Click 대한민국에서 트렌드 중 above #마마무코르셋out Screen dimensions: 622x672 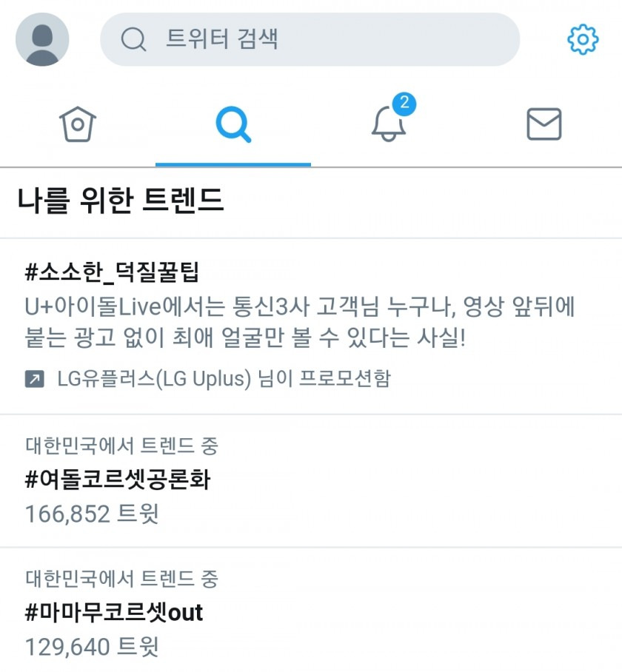click(x=121, y=579)
